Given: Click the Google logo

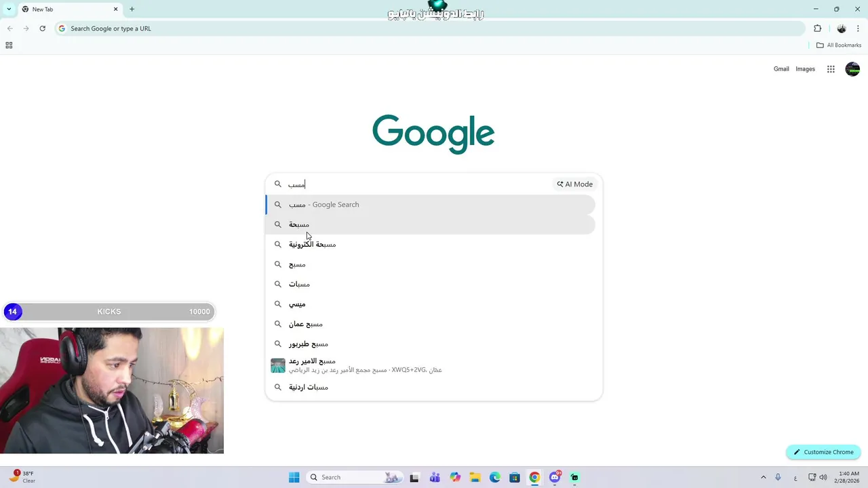Looking at the screenshot, I should [433, 134].
